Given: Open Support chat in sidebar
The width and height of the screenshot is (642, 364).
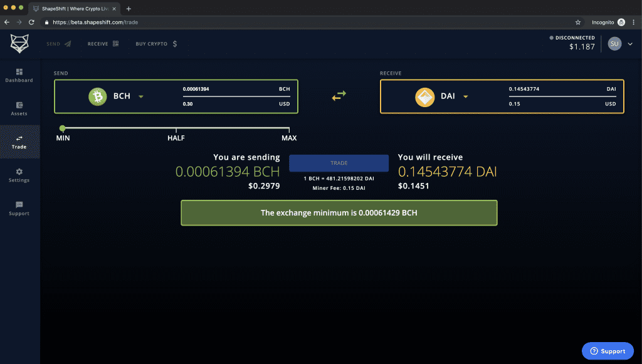Looking at the screenshot, I should point(19,209).
